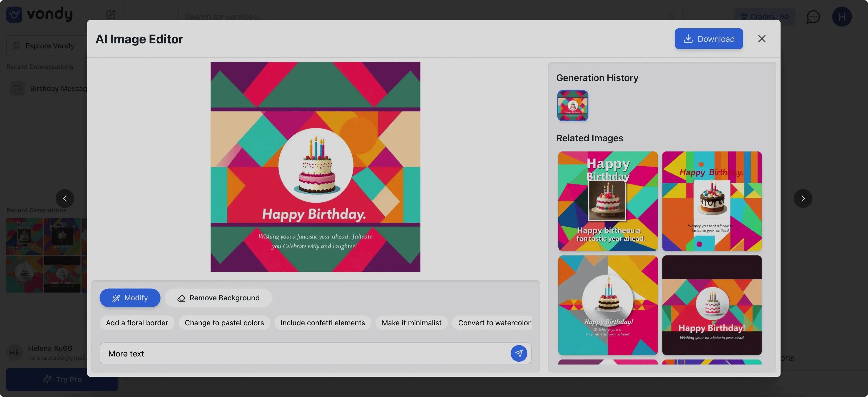Select the Modify tab
This screenshot has width=868, height=397.
130,298
